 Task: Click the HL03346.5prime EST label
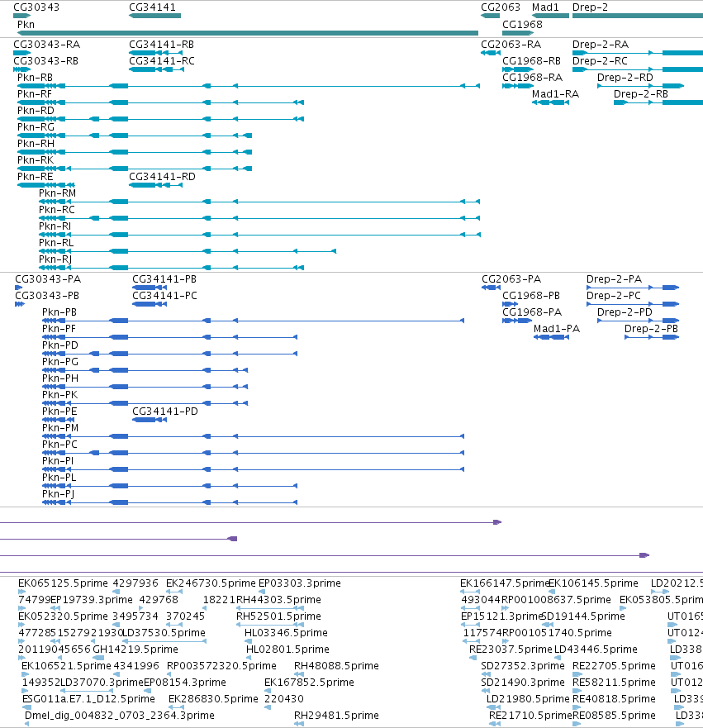point(286,633)
